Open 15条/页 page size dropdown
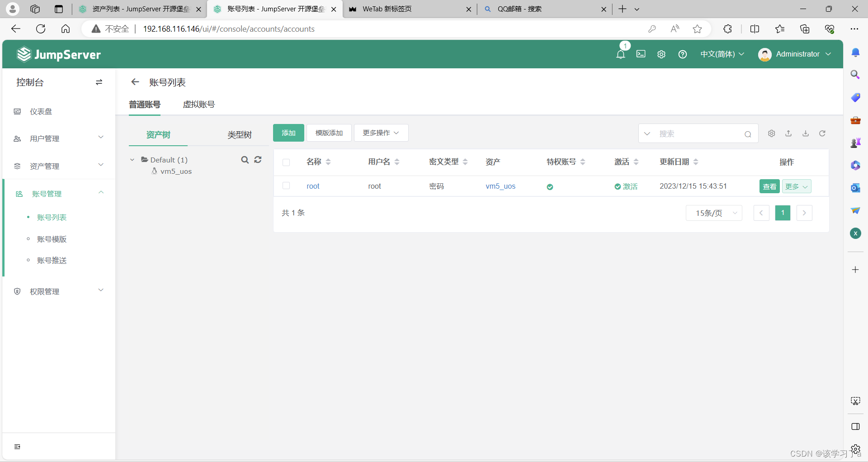The height and width of the screenshot is (462, 868). pos(714,213)
